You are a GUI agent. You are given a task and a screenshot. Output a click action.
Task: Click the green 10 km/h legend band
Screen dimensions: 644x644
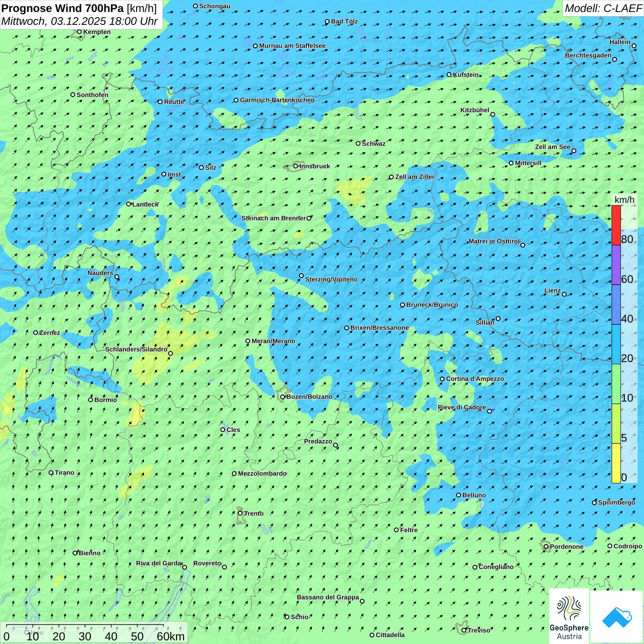pyautogui.click(x=616, y=384)
